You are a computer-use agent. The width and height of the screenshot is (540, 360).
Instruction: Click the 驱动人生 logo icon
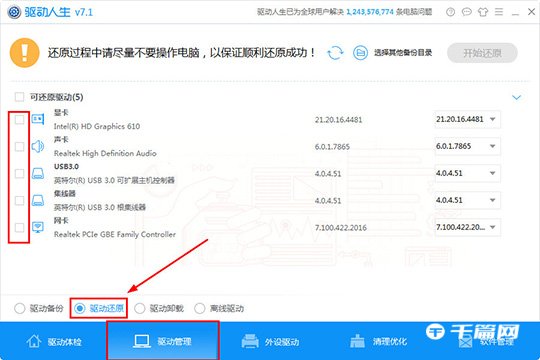pyautogui.click(x=14, y=12)
